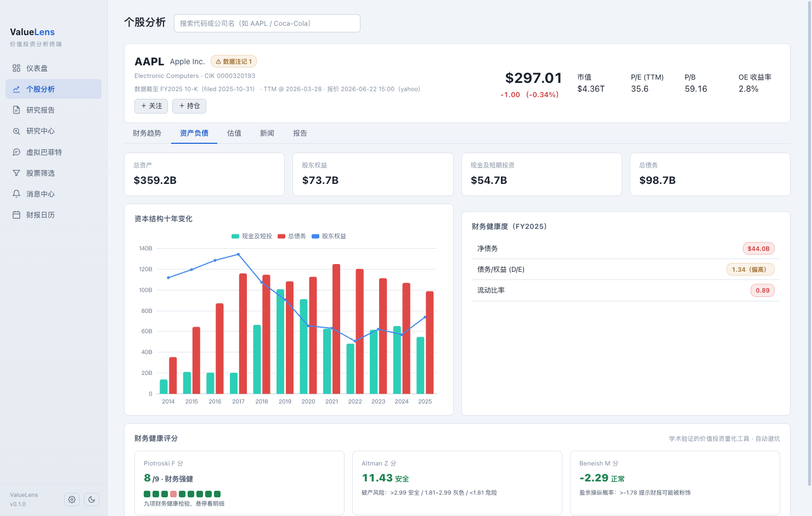Focus the stock search input field

267,24
